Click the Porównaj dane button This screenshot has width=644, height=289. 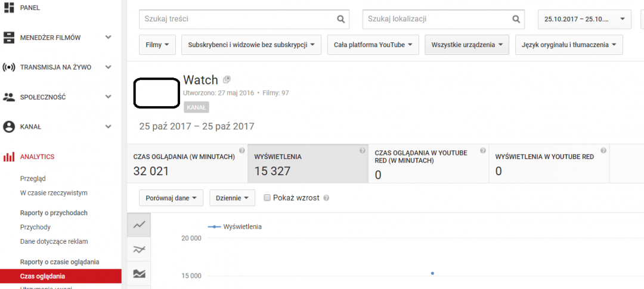(171, 198)
